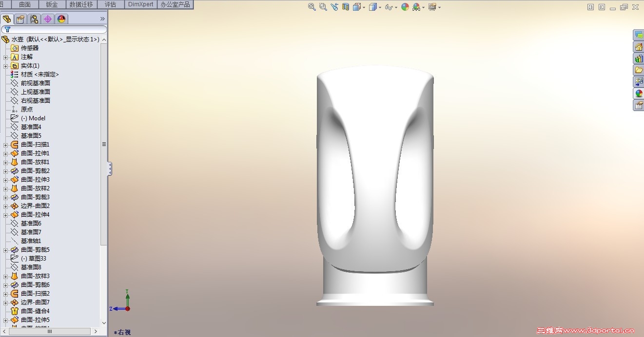Viewport: 644px width, 337px height.
Task: Expand the 实体(1) tree node
Action: coord(6,66)
